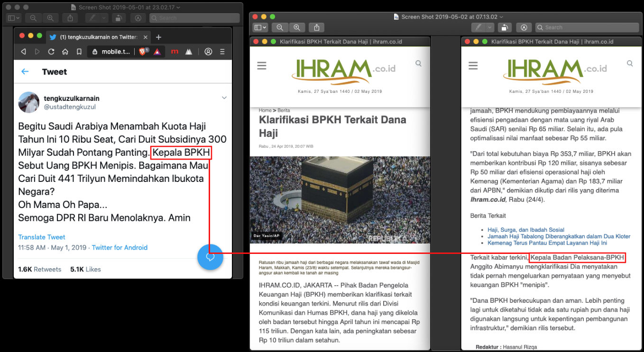Click the white mountain extension icon
This screenshot has width=644, height=352.
tap(189, 52)
